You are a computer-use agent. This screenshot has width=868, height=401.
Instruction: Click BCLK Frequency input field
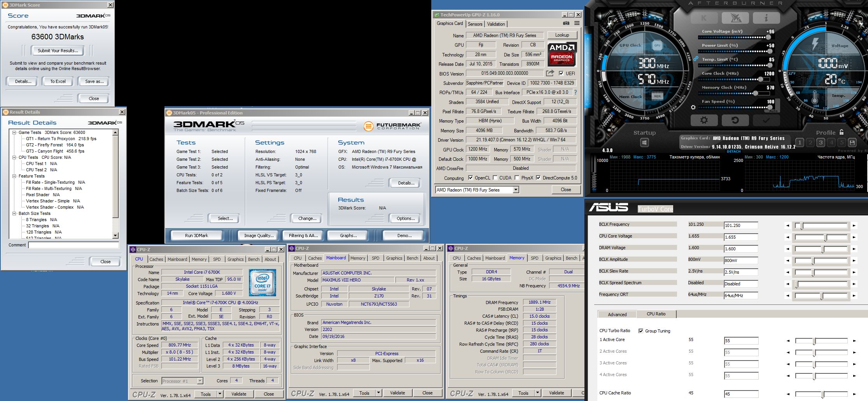[741, 225]
